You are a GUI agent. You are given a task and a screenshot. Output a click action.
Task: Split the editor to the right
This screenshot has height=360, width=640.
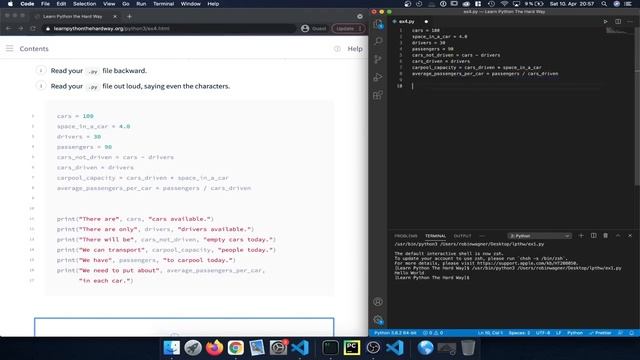pos(618,21)
